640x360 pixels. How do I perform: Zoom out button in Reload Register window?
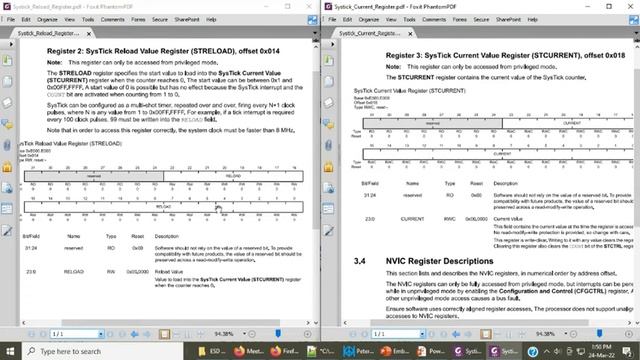click(x=252, y=334)
